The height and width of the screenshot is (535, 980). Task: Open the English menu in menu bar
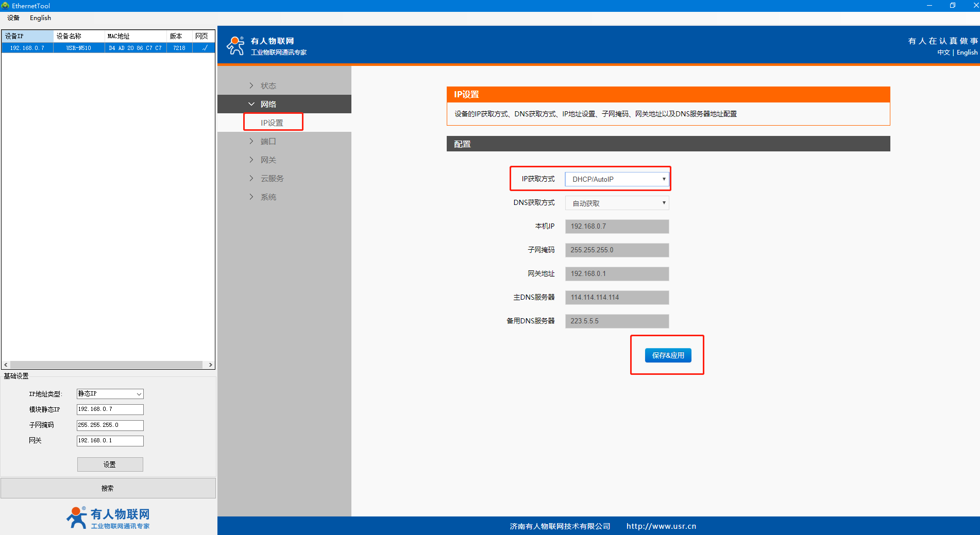click(40, 18)
